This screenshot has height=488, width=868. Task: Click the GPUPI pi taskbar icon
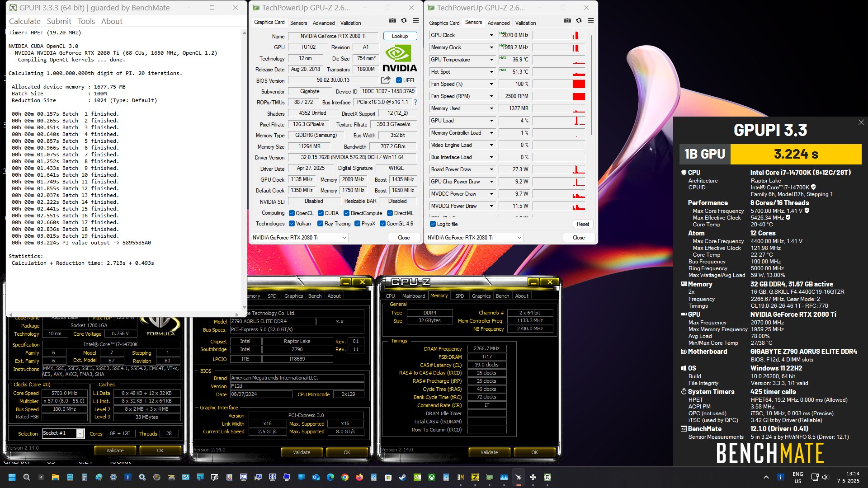tap(547, 477)
